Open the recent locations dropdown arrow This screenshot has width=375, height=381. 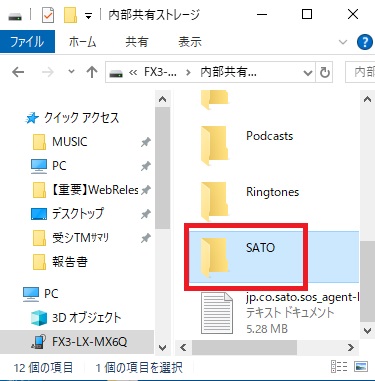71,71
